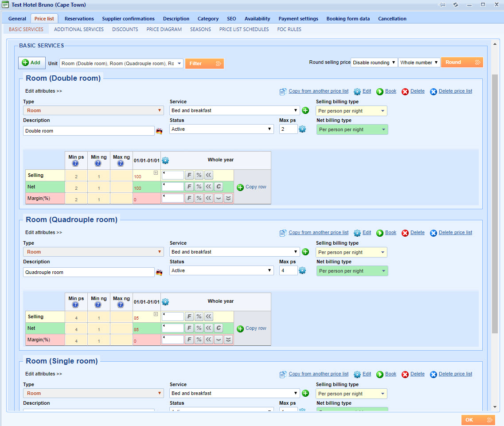Viewport: 504px width, 426px height.
Task: Show help for Max ng in Quadrouple room table
Action: [121, 305]
